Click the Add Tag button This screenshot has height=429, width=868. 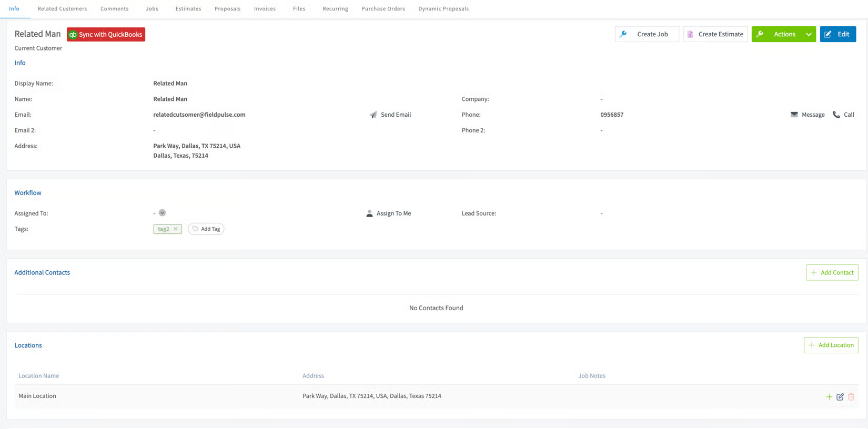pos(206,229)
